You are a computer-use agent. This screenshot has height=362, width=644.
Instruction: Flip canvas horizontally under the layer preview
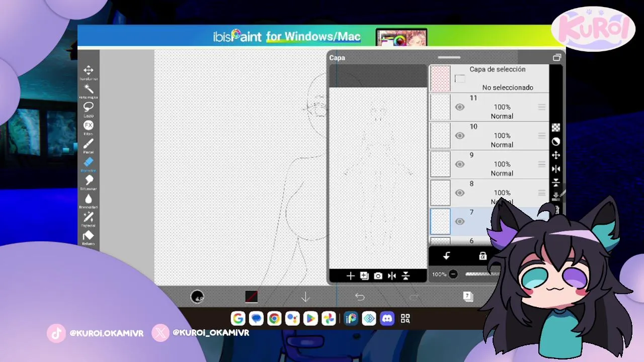click(392, 276)
